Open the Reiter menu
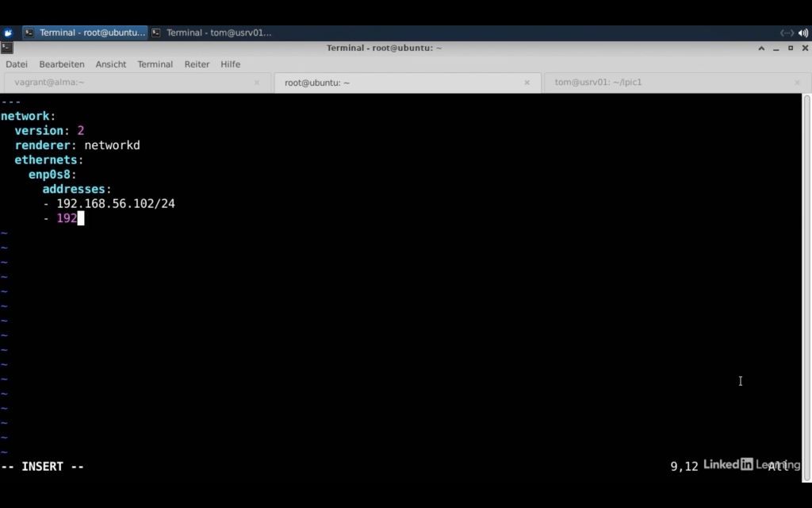This screenshot has height=508, width=812. (197, 64)
